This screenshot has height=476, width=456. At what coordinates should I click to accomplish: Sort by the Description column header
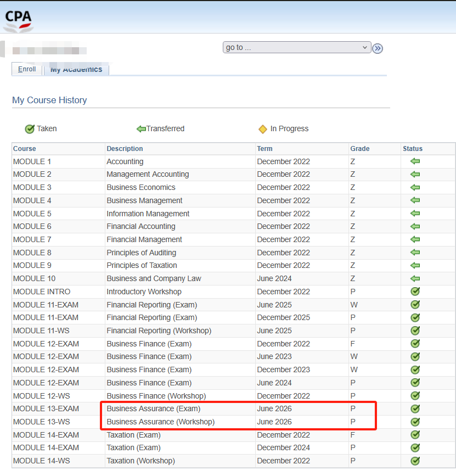point(125,149)
